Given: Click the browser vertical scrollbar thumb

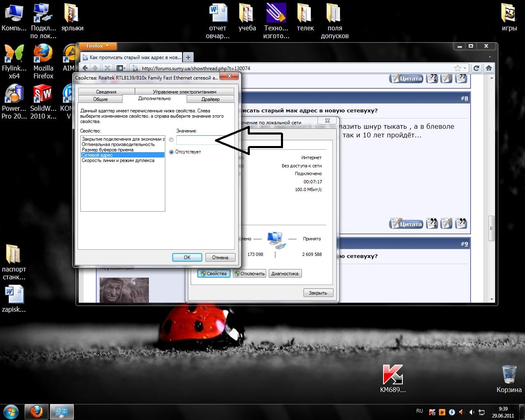Looking at the screenshot, I should (491, 228).
